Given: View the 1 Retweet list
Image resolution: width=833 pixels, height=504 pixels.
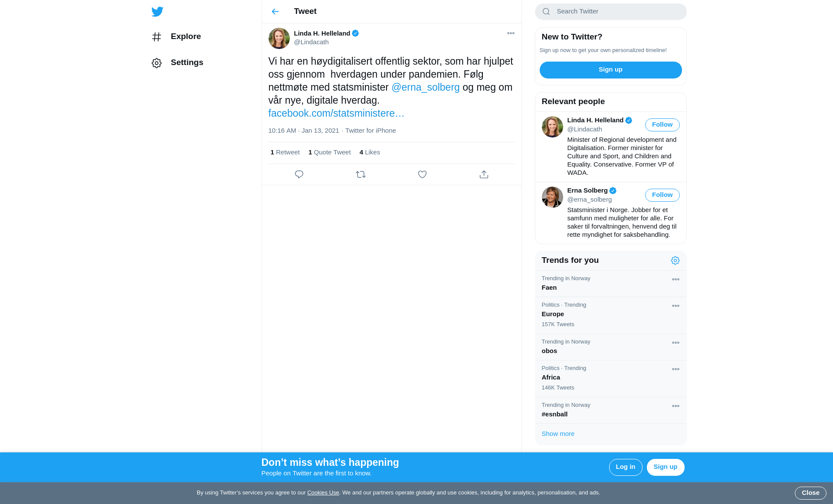Looking at the screenshot, I should [285, 152].
